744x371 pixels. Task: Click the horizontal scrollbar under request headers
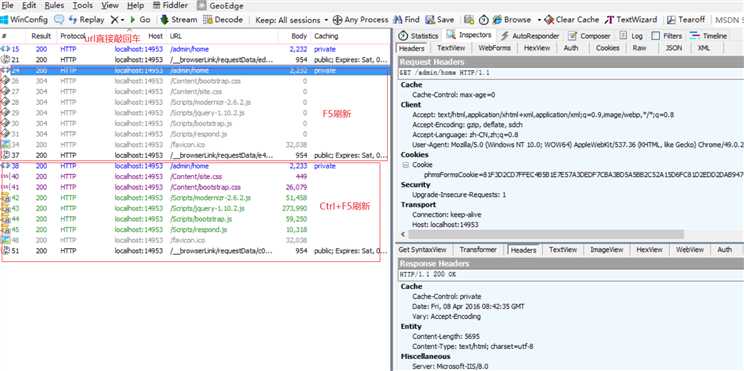546,234
